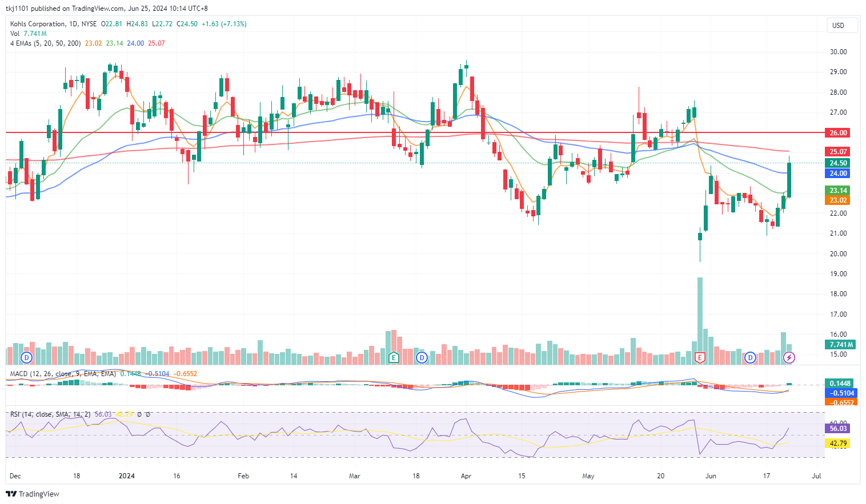Click the 30.00 price axis label
Screen dimensions: 866x504
click(838, 52)
